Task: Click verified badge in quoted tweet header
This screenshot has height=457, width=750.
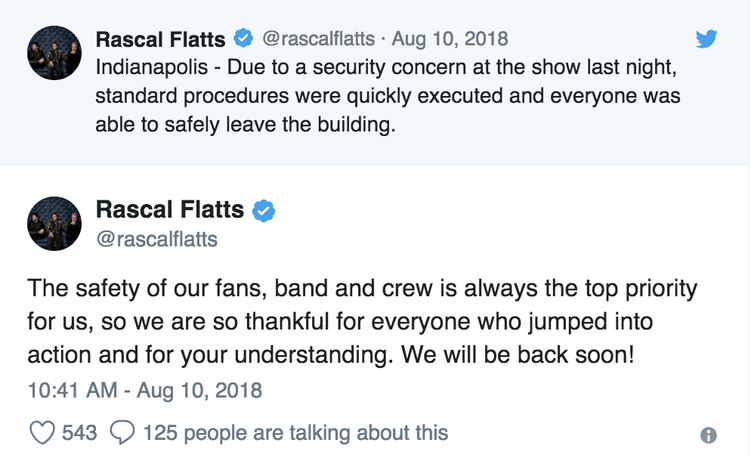Action: point(243,38)
